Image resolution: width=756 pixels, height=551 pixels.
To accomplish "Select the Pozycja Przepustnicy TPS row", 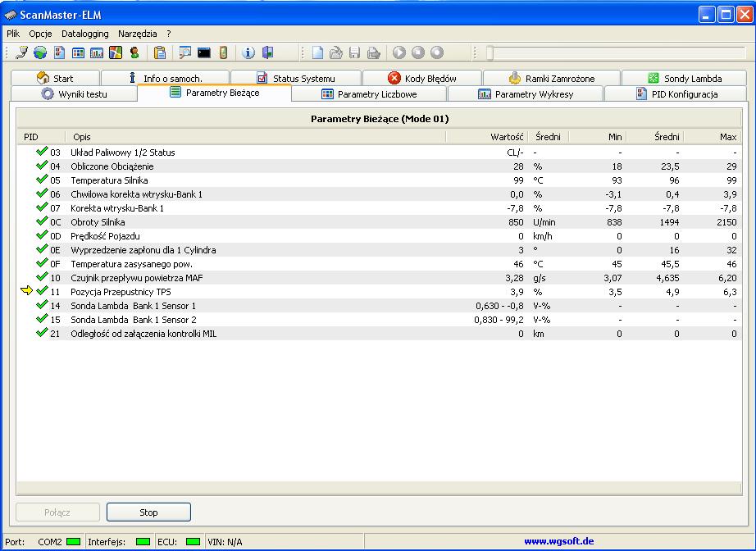I will (380, 292).
